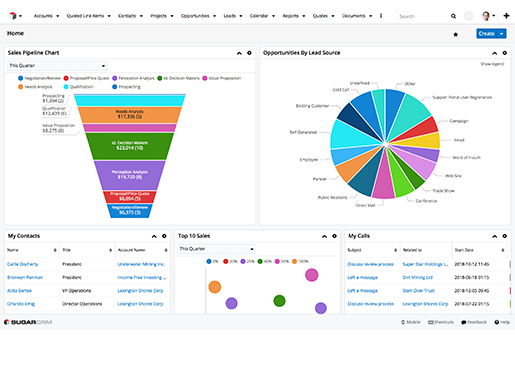Open My Calls gear settings
515x386 pixels.
coord(505,236)
